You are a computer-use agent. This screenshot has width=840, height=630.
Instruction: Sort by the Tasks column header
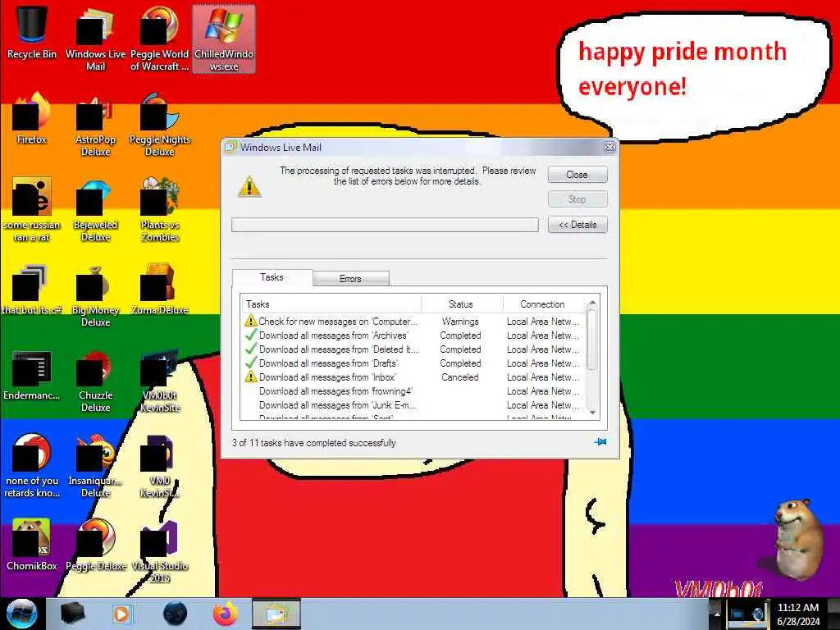pyautogui.click(x=331, y=304)
